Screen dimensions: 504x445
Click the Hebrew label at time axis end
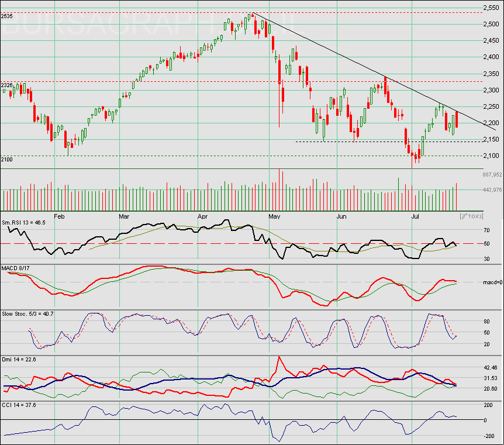pos(471,216)
